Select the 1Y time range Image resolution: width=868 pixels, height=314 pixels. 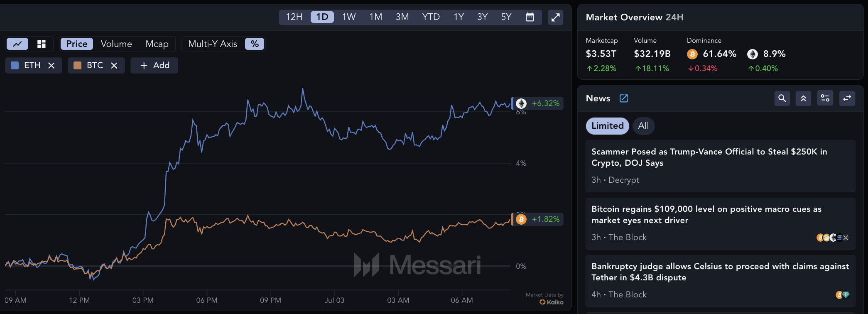[459, 17]
